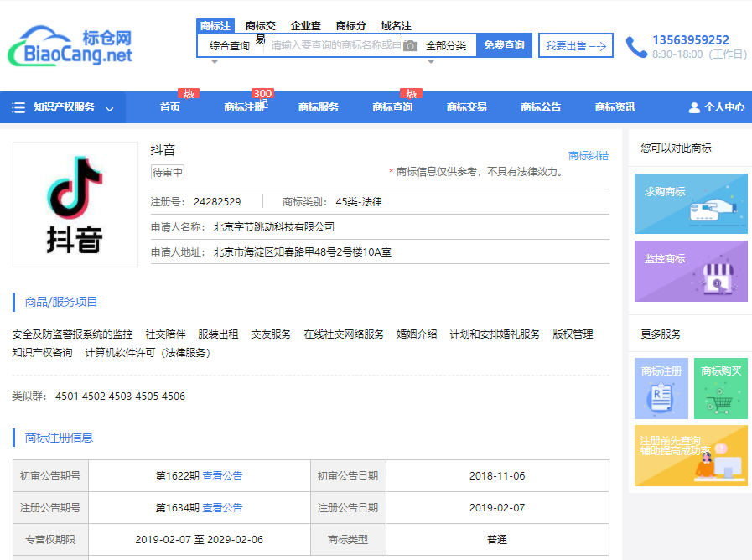The height and width of the screenshot is (560, 752).
Task: Click the 免费查询 search button
Action: 504,45
